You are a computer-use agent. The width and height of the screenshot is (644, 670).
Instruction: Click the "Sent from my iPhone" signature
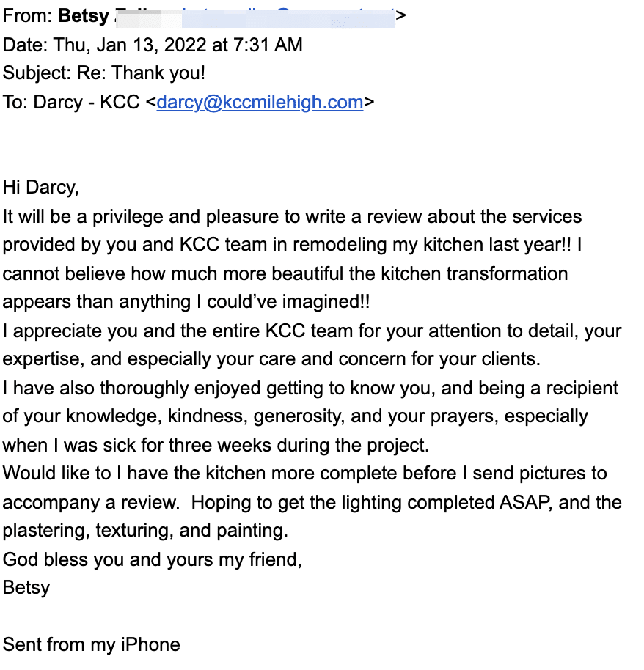(91, 644)
